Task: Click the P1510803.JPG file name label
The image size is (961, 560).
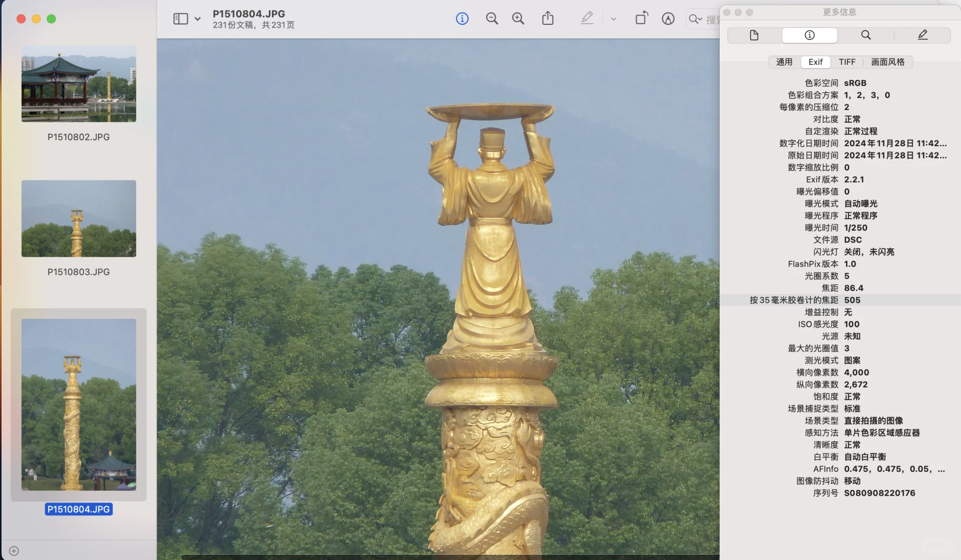Action: [x=79, y=272]
